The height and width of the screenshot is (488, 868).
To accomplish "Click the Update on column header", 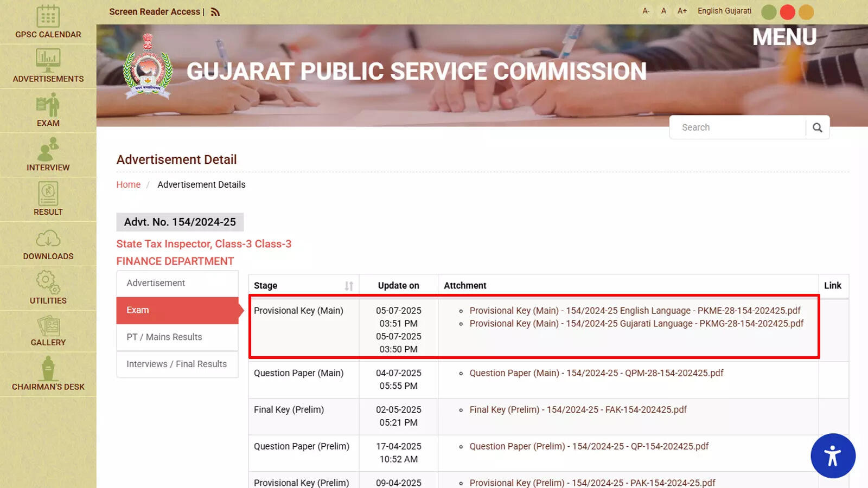I will pos(398,286).
